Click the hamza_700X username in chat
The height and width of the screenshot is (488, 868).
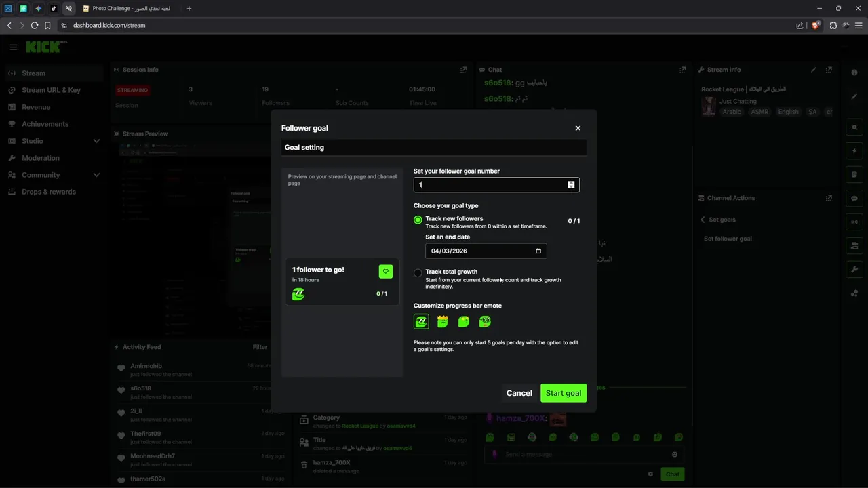click(x=521, y=418)
